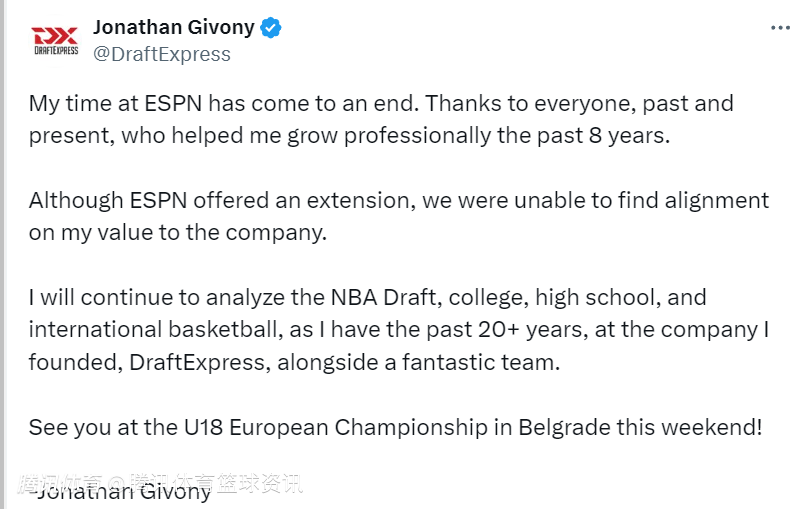This screenshot has height=509, width=795.
Task: Open the DraftExpress profile avatar
Action: pyautogui.click(x=56, y=41)
